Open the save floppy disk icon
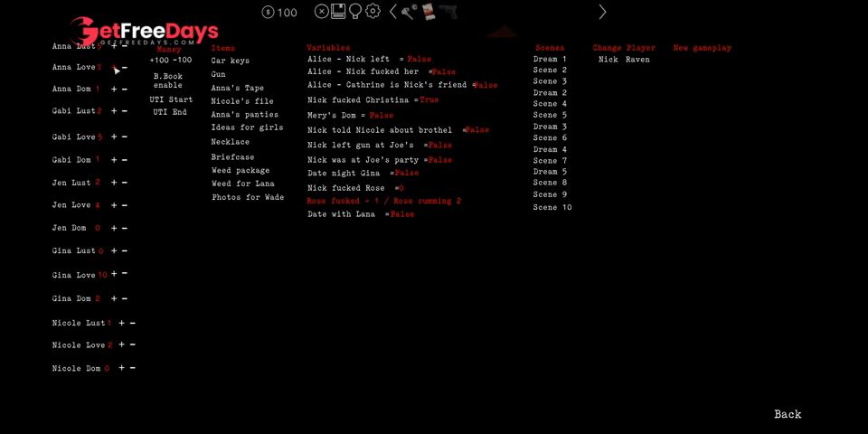The width and height of the screenshot is (868, 434). click(x=338, y=11)
